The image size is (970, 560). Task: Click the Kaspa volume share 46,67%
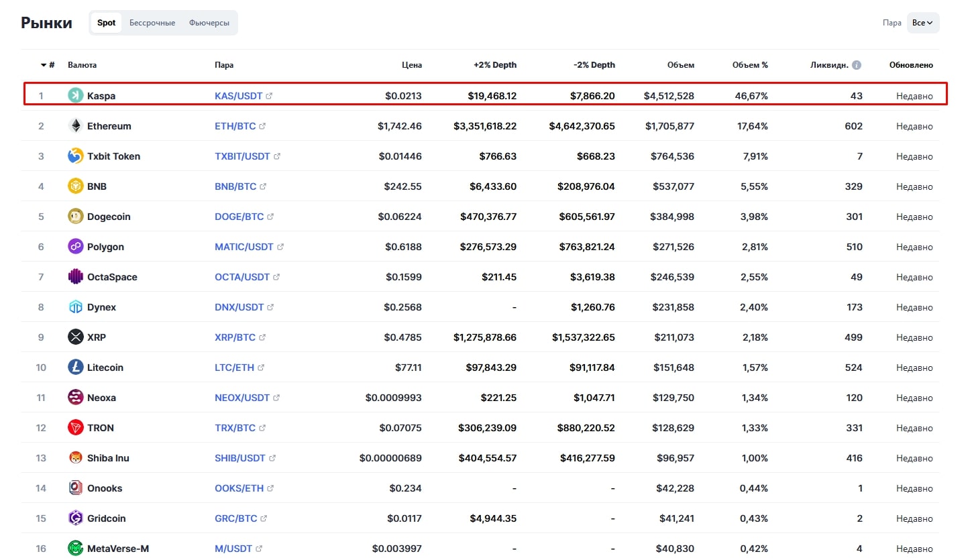point(751,96)
